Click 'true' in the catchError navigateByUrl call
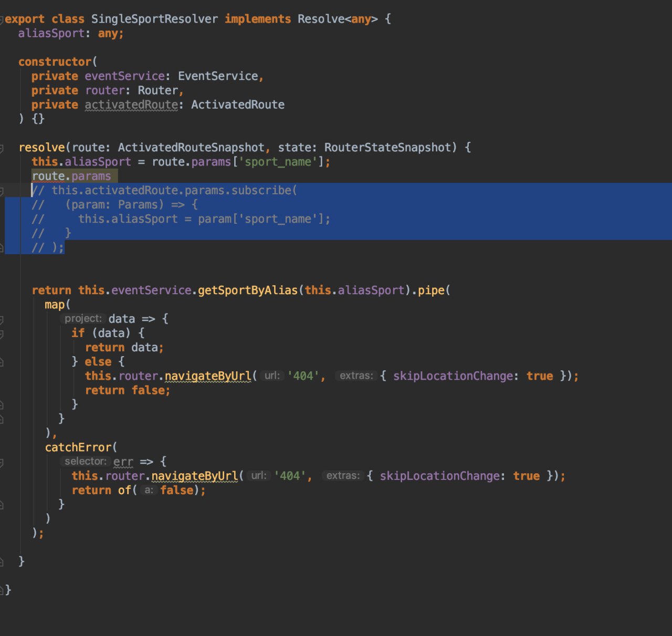Viewport: 672px width, 636px height. coord(527,476)
